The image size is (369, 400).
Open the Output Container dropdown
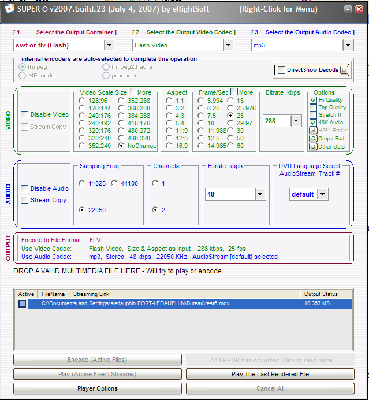pyautogui.click(x=109, y=45)
